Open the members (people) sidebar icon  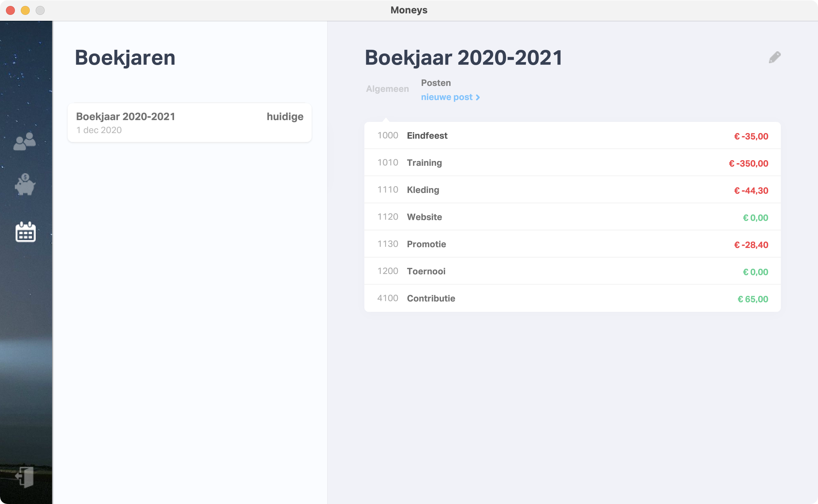tap(25, 141)
